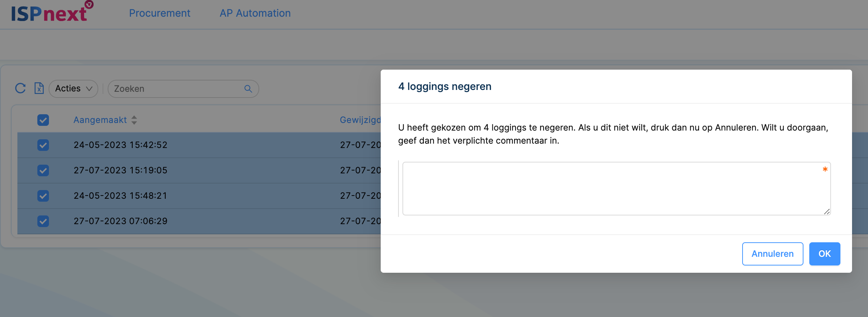Click the ISPnext logo
The height and width of the screenshot is (317, 868).
tap(51, 12)
